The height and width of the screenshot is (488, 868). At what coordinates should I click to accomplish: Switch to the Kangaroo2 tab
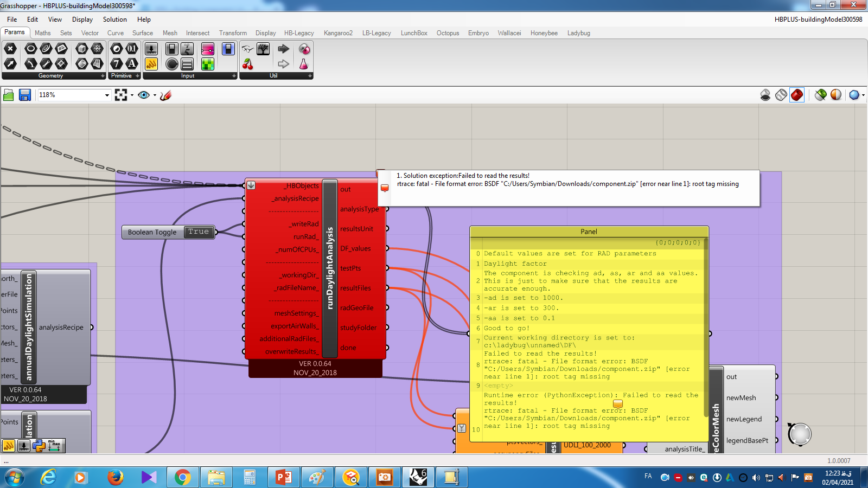pyautogui.click(x=338, y=33)
